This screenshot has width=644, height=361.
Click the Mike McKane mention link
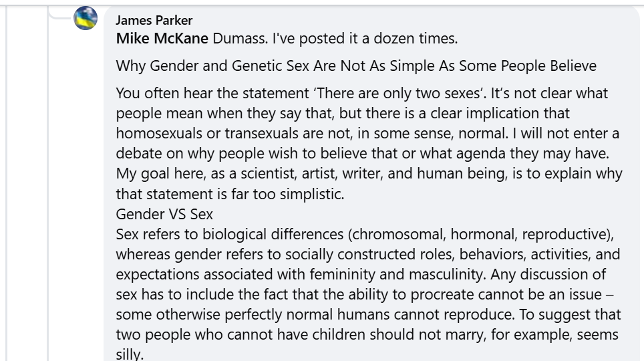point(162,38)
